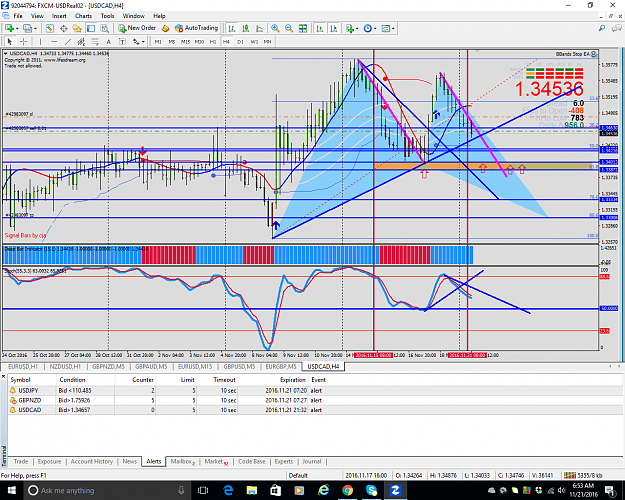Select the Cursor arrow tool
The image size is (625, 500).
pos(10,41)
